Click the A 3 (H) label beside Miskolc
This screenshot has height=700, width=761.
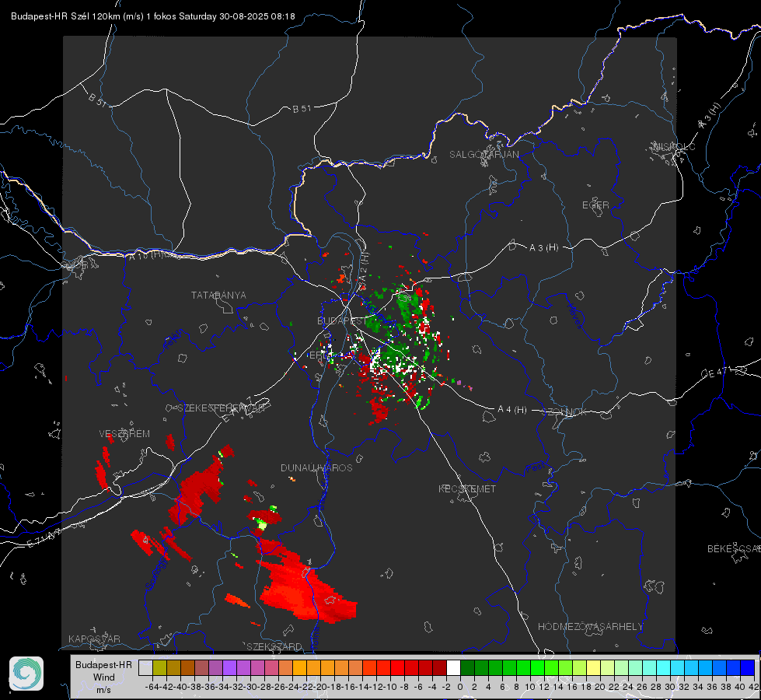[x=710, y=116]
